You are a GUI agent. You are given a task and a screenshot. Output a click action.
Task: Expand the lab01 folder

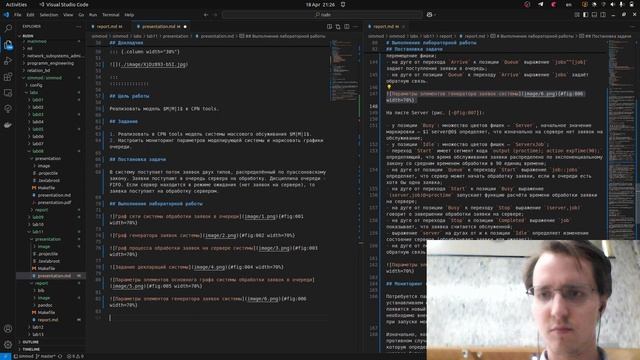(x=51, y=100)
